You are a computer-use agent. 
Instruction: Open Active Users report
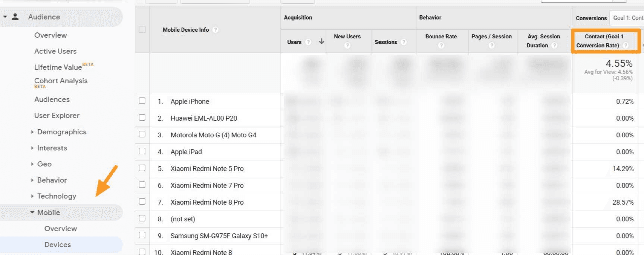click(55, 51)
